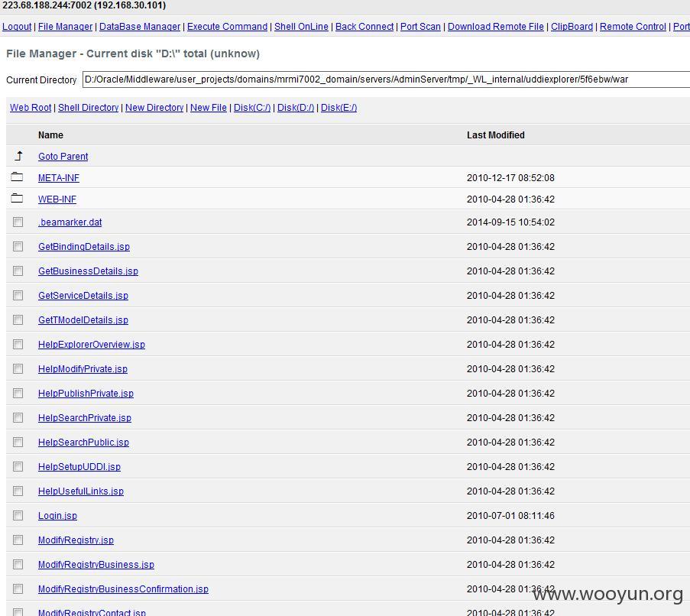This screenshot has width=690, height=616.
Task: Open GetTModelDetails.jsp
Action: pyautogui.click(x=83, y=320)
